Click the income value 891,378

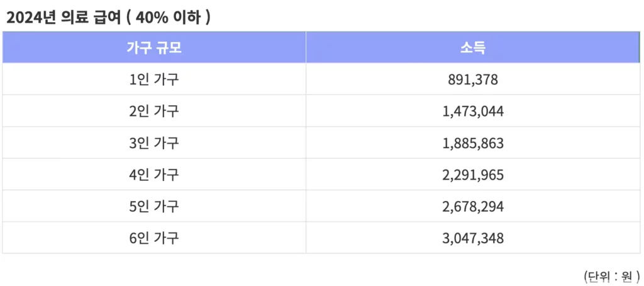tap(473, 79)
